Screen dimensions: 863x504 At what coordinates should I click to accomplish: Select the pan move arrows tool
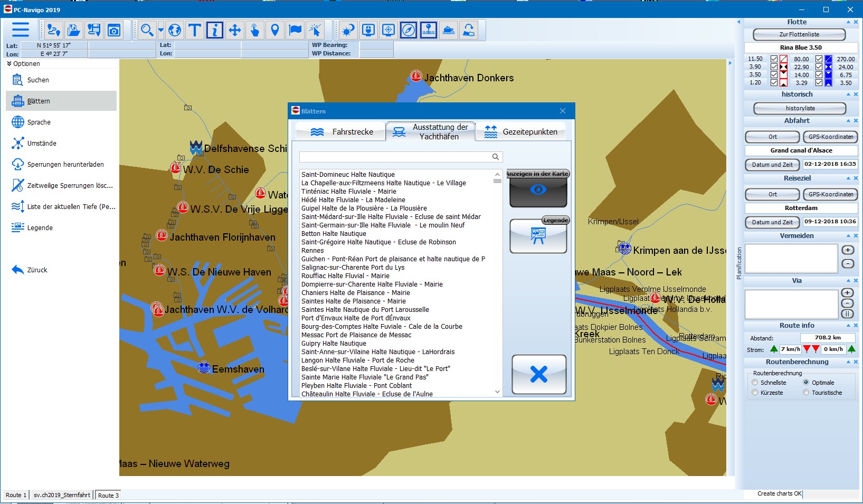click(234, 31)
